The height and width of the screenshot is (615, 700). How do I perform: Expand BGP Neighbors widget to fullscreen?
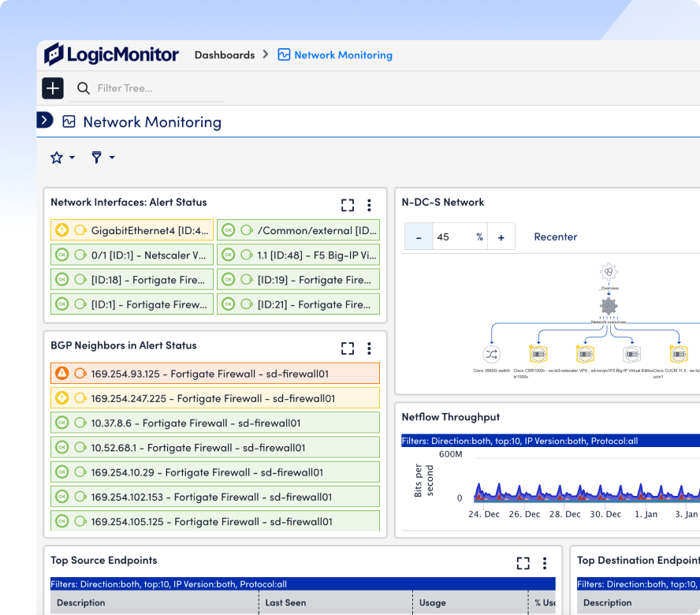point(348,348)
